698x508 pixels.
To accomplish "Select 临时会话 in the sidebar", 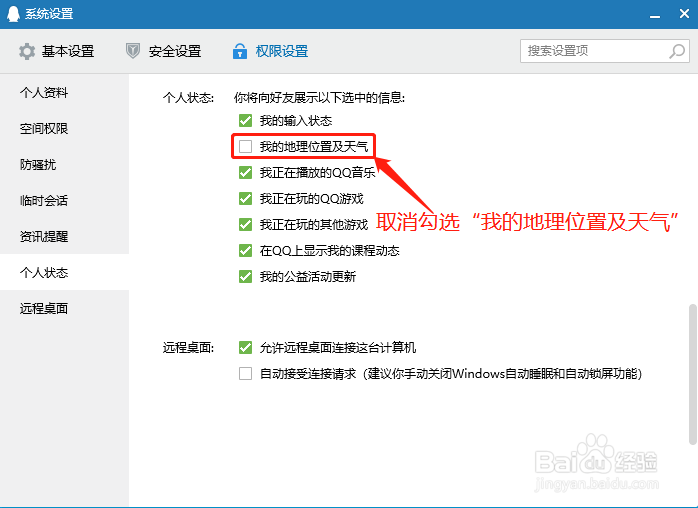I will (65, 201).
